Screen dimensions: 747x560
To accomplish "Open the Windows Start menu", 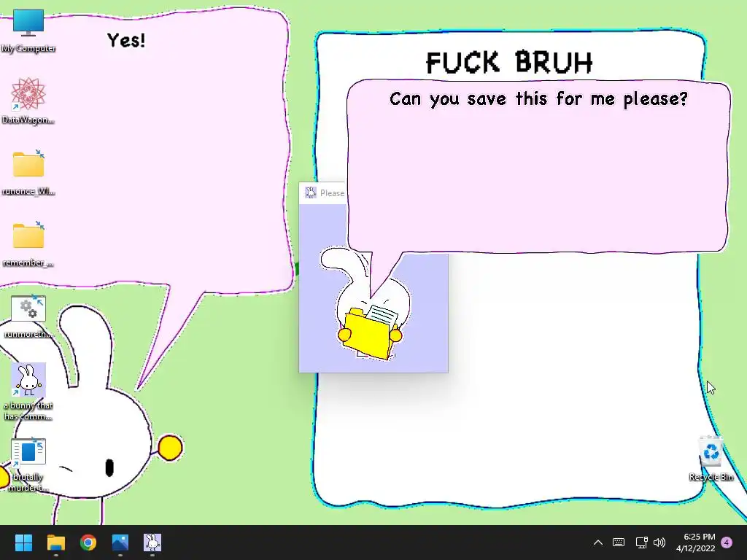I will (23, 542).
